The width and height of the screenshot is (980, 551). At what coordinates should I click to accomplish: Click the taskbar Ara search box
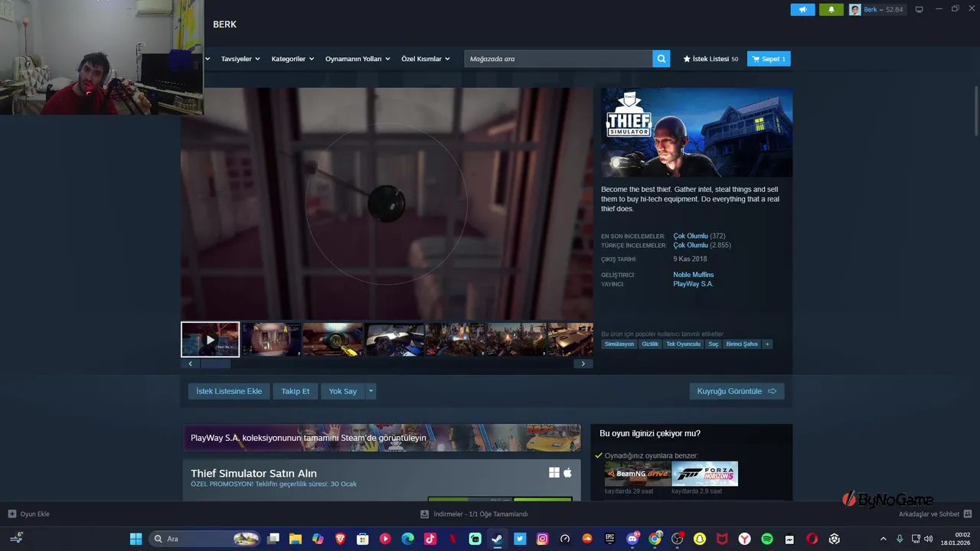point(205,539)
